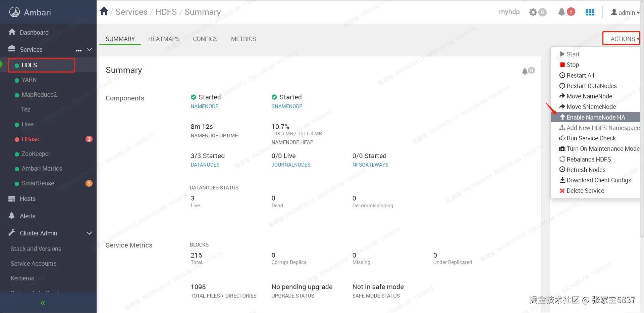Open the NAMENODE component link
644x313 pixels.
(x=204, y=106)
